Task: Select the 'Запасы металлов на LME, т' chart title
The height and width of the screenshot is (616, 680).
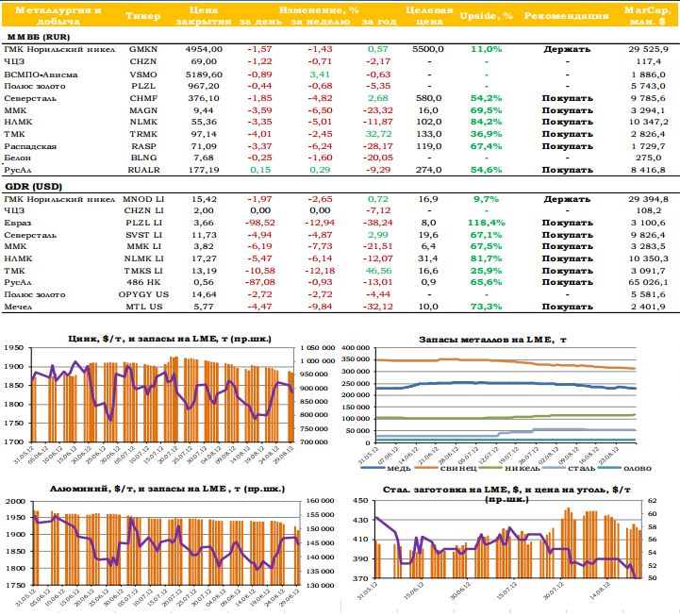Action: (x=506, y=339)
